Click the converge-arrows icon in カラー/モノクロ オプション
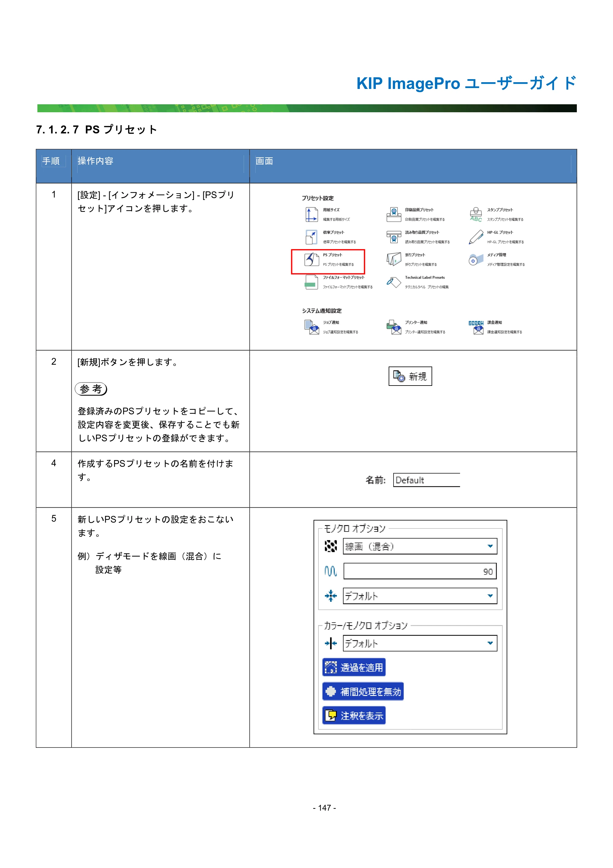The height and width of the screenshot is (868, 613). (330, 643)
